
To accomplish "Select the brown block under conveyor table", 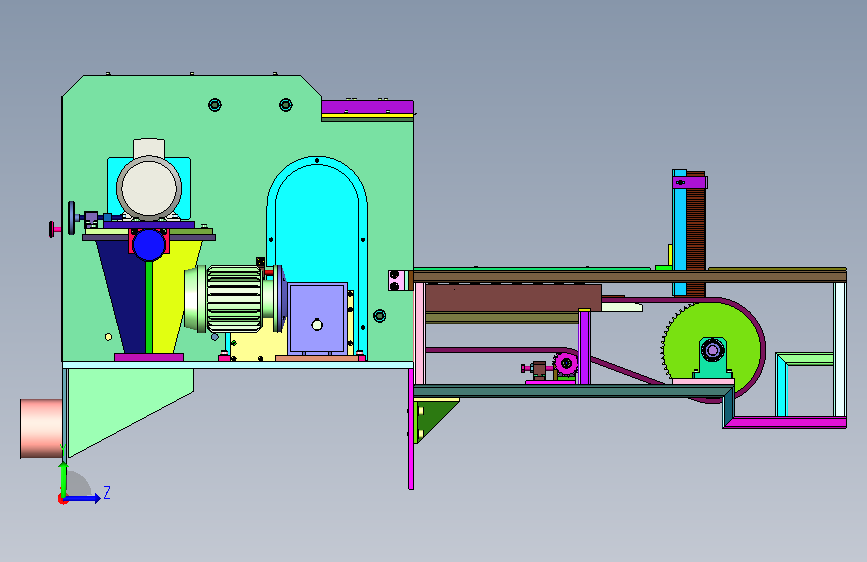I will [513, 299].
